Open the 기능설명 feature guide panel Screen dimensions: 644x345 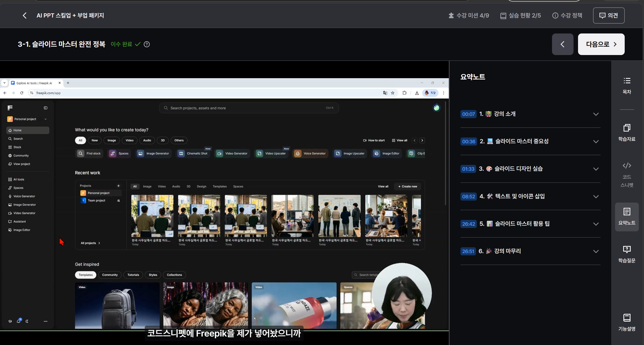click(x=627, y=323)
